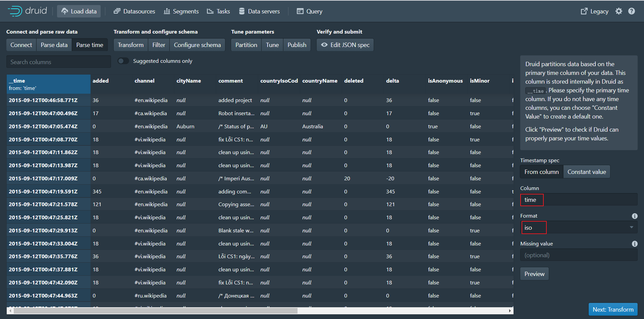Select the delta column header
644x319 pixels.
tap(405, 84)
